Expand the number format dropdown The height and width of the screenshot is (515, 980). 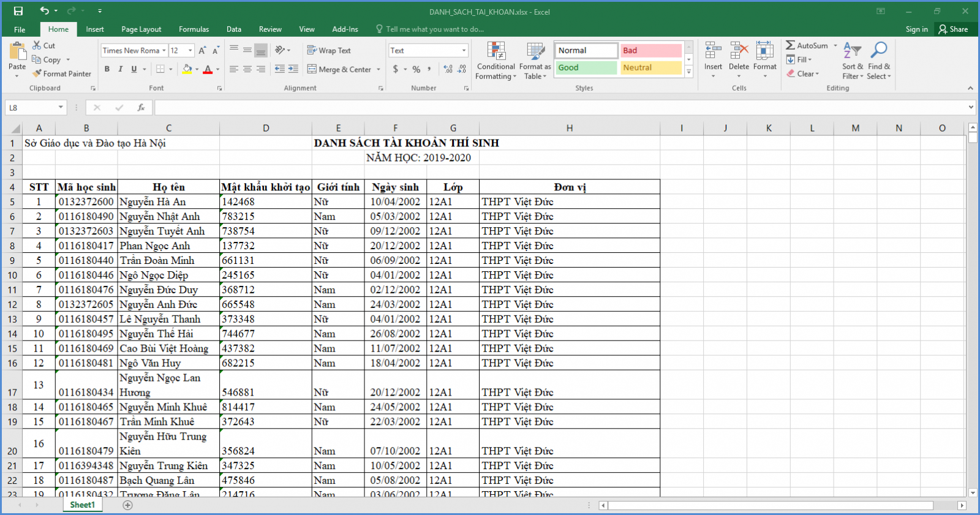click(x=464, y=51)
